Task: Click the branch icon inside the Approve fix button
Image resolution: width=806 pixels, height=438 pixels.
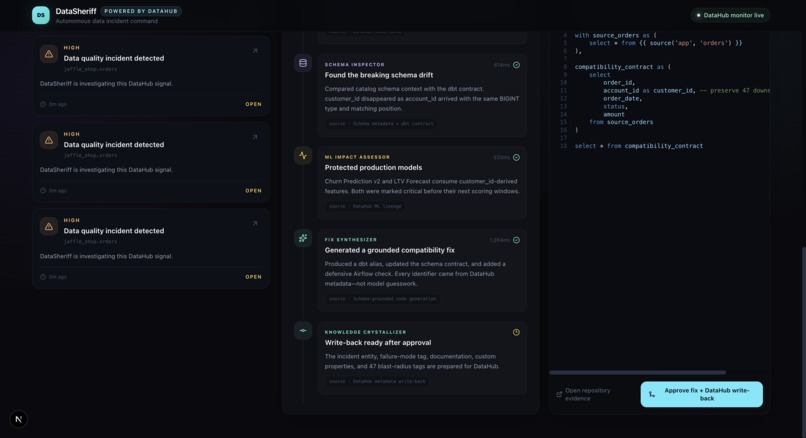Action: coord(652,394)
